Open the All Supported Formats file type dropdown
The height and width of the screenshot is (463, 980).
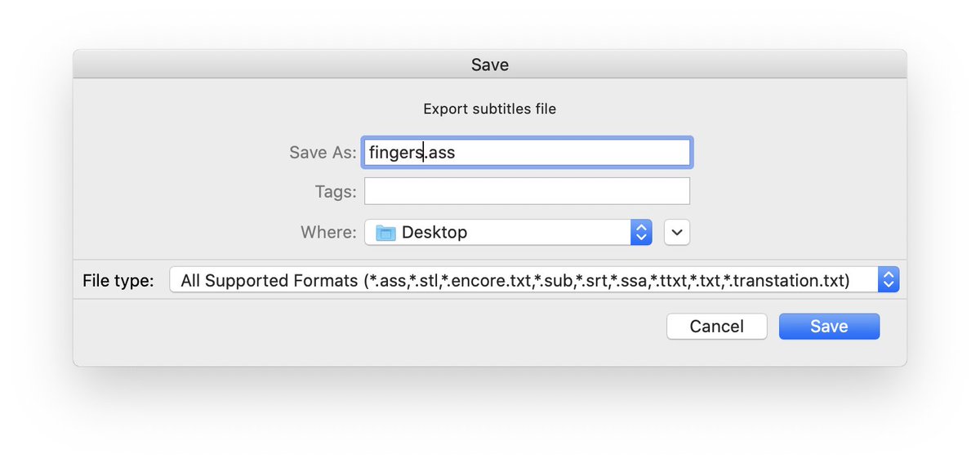[534, 280]
